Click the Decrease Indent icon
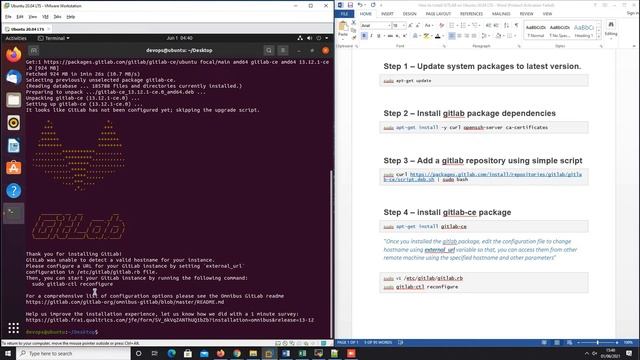 coord(489,25)
